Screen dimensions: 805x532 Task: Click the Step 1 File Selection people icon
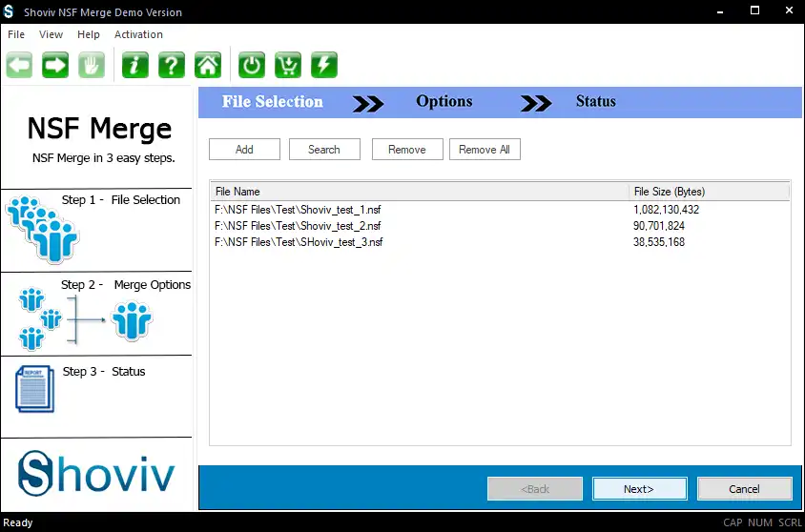(x=43, y=230)
